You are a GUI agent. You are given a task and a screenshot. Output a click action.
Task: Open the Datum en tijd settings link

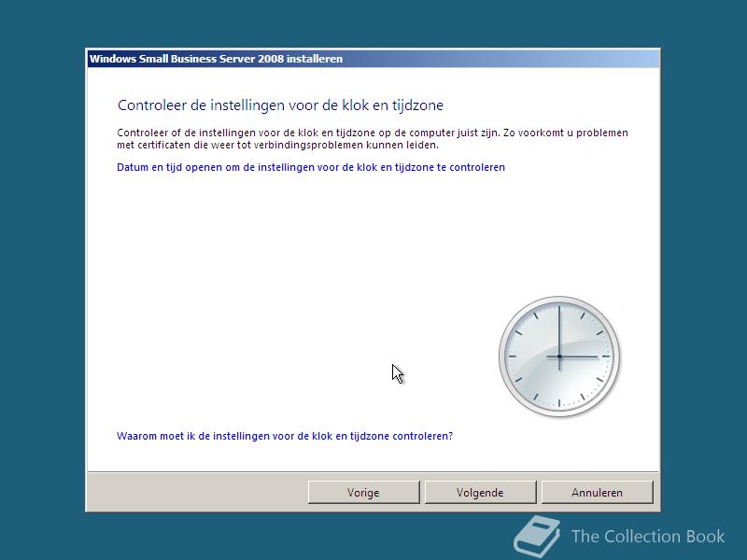[x=311, y=168]
